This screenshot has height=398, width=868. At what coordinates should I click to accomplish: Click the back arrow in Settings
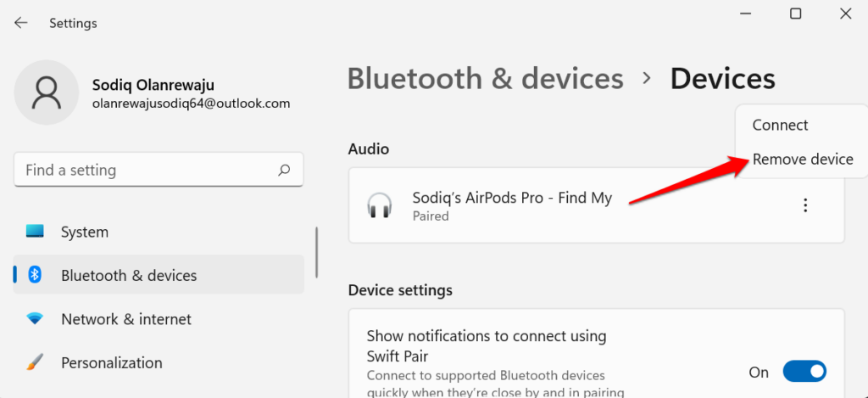coord(20,23)
